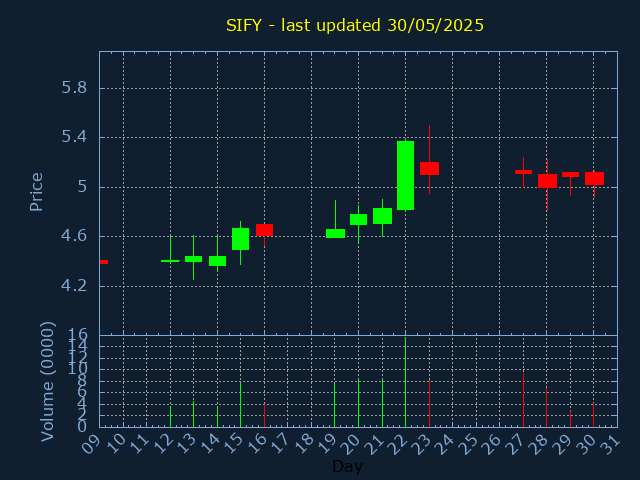Viewport: 640px width, 480px height.
Task: Click the green volume bar on day 15
Action: point(240,404)
